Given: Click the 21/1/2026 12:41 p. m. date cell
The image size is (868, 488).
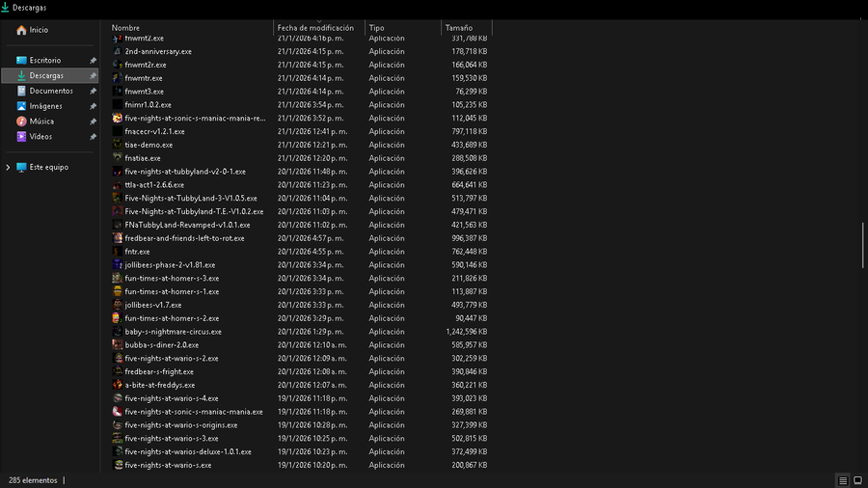Looking at the screenshot, I should tap(312, 131).
